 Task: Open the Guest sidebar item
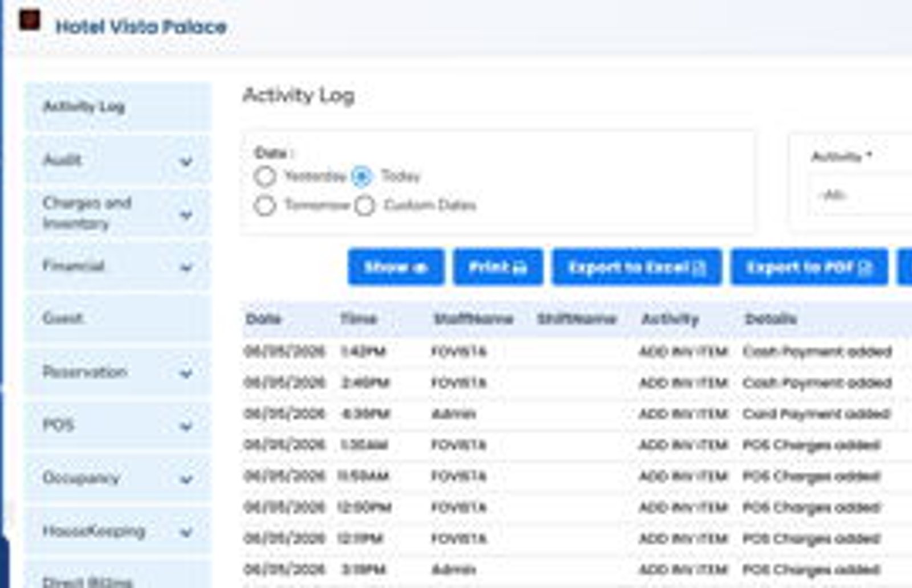[x=117, y=318]
